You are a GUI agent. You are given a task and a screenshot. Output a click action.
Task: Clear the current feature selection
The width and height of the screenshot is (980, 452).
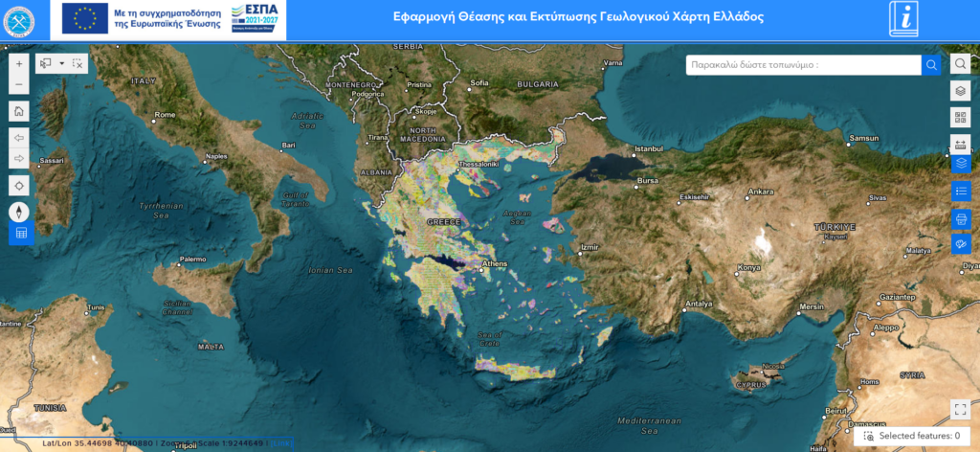[78, 63]
